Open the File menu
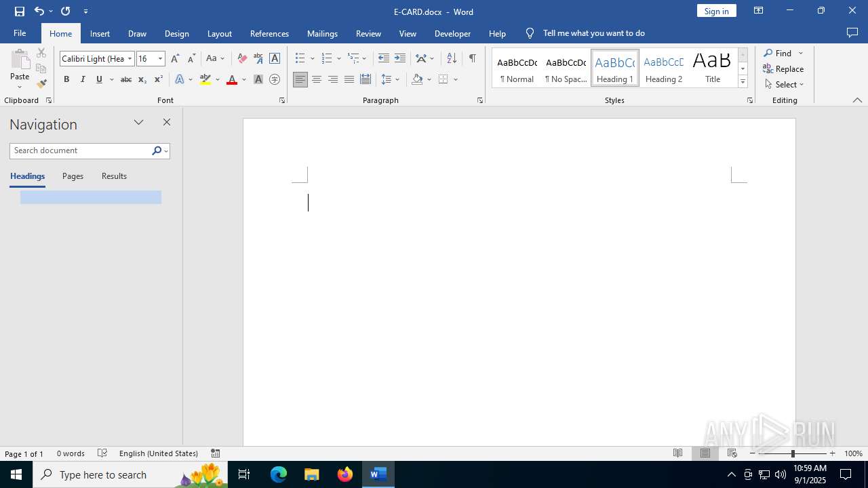The height and width of the screenshot is (488, 868). (20, 33)
